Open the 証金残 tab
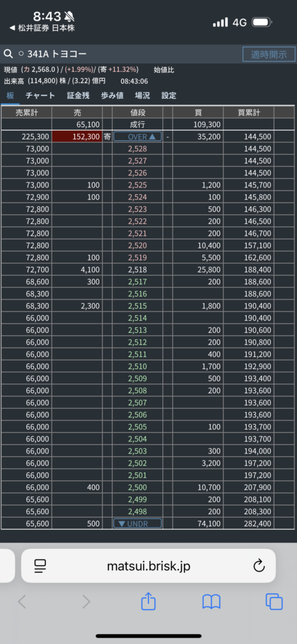 [78, 96]
